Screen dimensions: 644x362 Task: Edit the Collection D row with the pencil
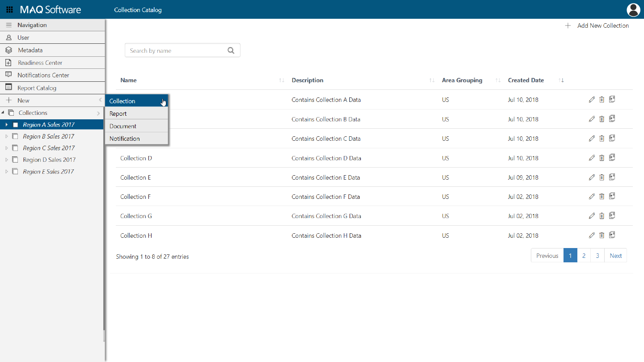[x=592, y=158]
